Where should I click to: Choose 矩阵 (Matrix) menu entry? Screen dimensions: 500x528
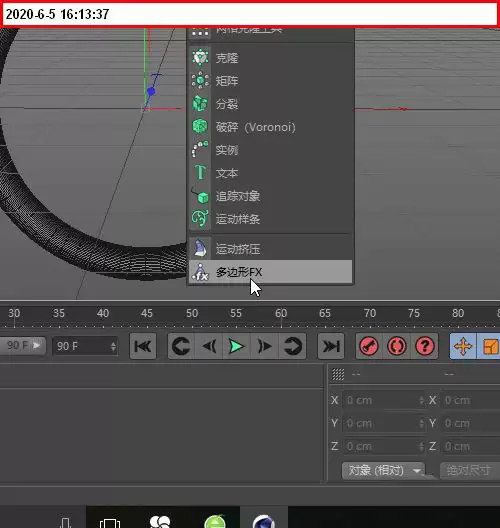[270, 81]
